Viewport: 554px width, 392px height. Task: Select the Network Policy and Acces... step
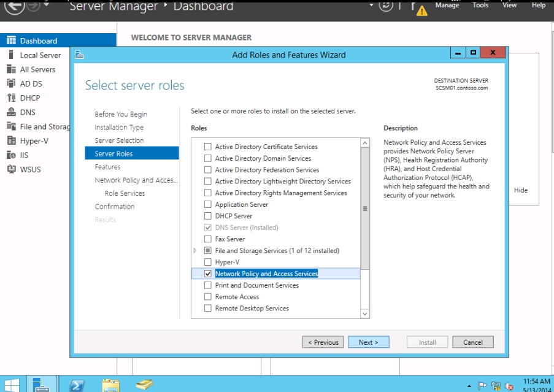pyautogui.click(x=136, y=180)
